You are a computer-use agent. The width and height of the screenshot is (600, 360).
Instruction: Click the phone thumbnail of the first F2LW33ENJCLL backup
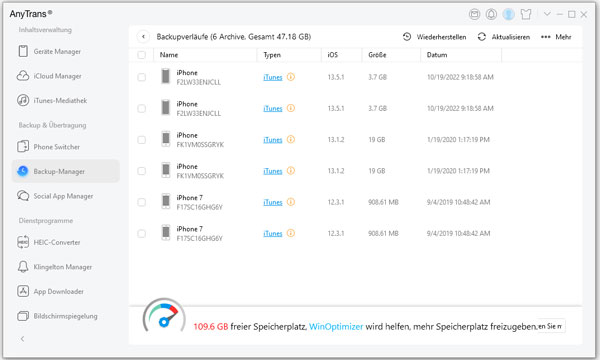[x=165, y=76]
